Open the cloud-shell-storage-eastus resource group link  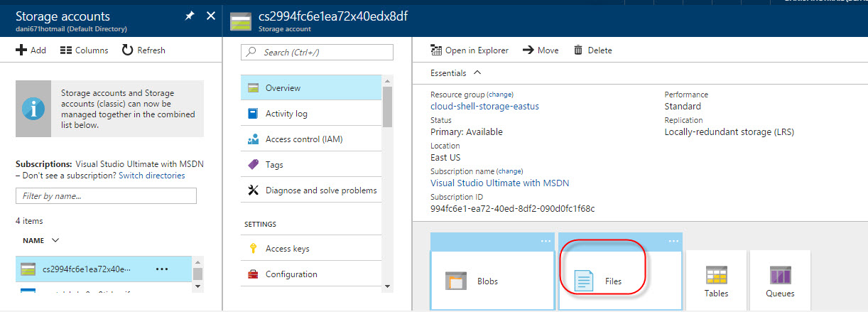pyautogui.click(x=484, y=106)
